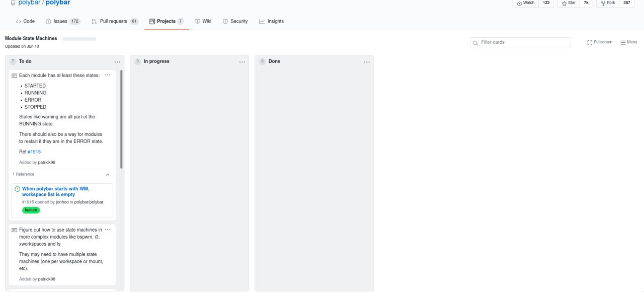Click the In progress card count badge

pyautogui.click(x=137, y=61)
